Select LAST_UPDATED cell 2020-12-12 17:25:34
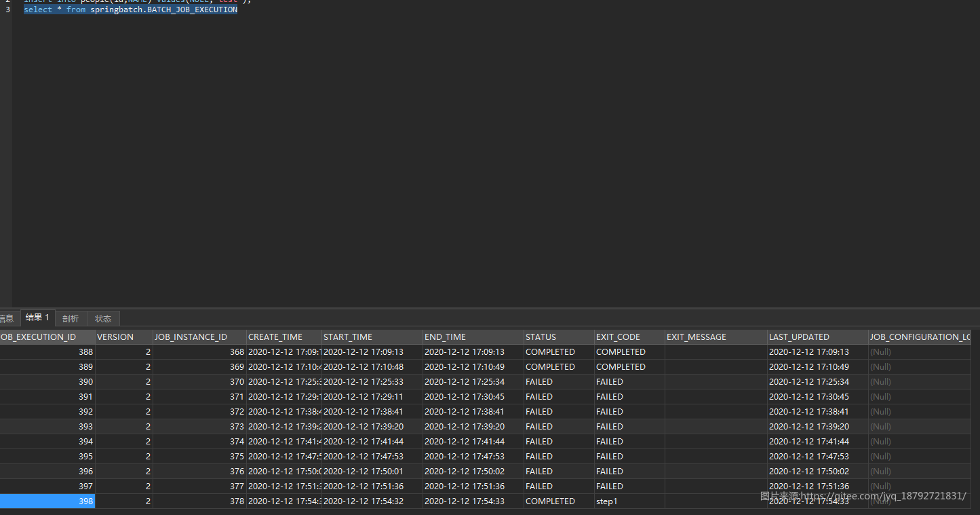 (x=818, y=382)
